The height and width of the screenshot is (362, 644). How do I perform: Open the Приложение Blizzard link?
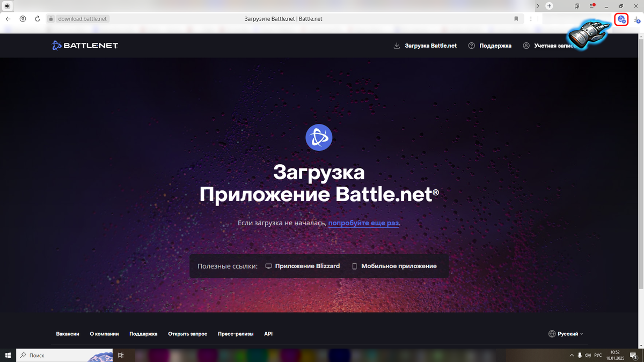coord(303,266)
